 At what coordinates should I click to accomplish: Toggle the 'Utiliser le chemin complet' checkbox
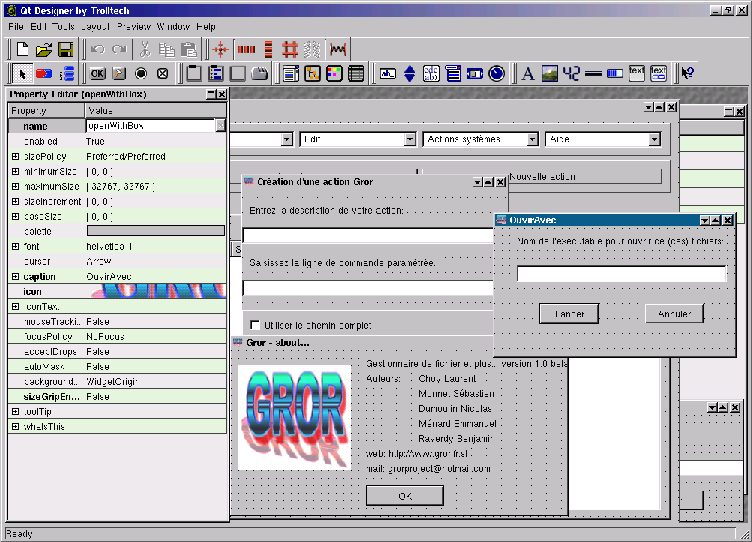(255, 325)
